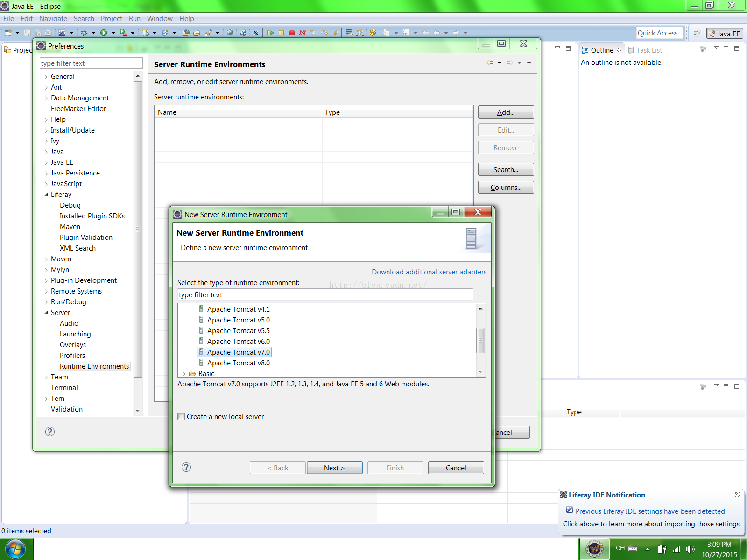Click the Columns... button
The width and height of the screenshot is (747, 560).
coord(506,187)
